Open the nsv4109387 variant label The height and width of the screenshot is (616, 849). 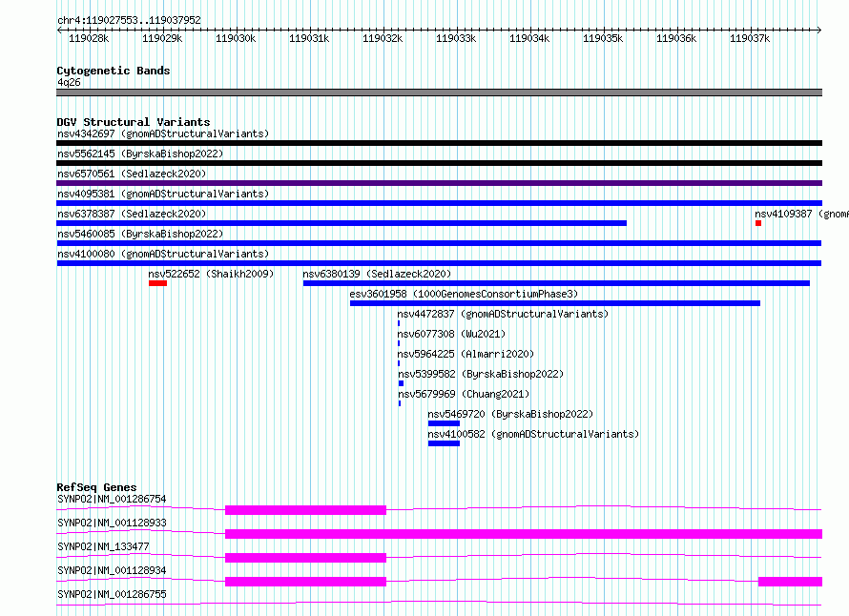tap(801, 214)
